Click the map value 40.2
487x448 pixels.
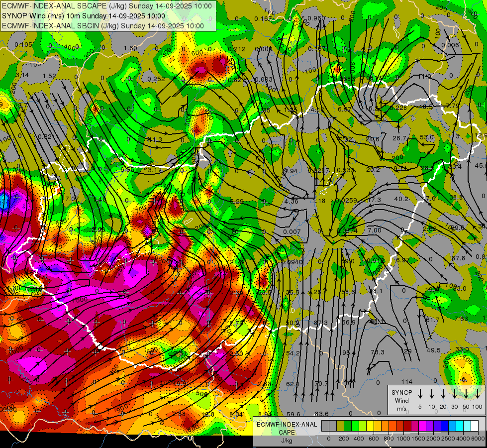tap(401, 199)
